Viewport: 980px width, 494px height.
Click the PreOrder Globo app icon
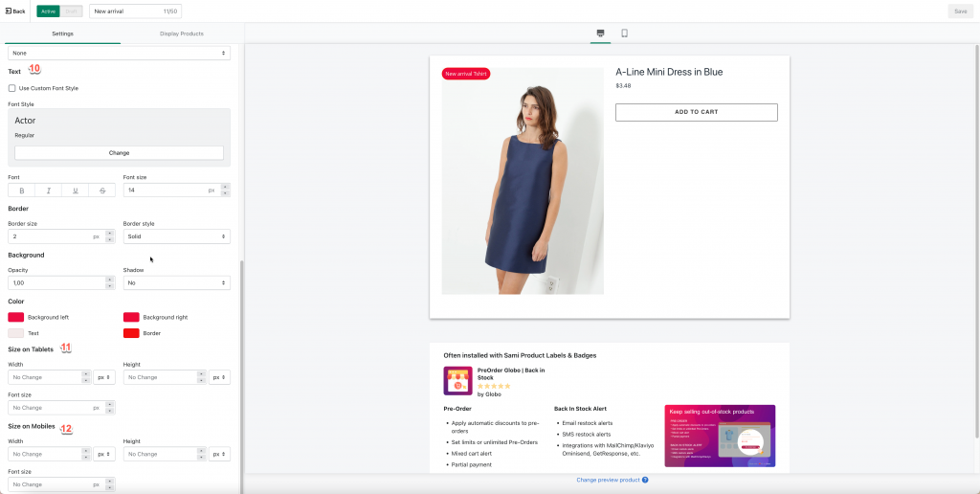(457, 381)
